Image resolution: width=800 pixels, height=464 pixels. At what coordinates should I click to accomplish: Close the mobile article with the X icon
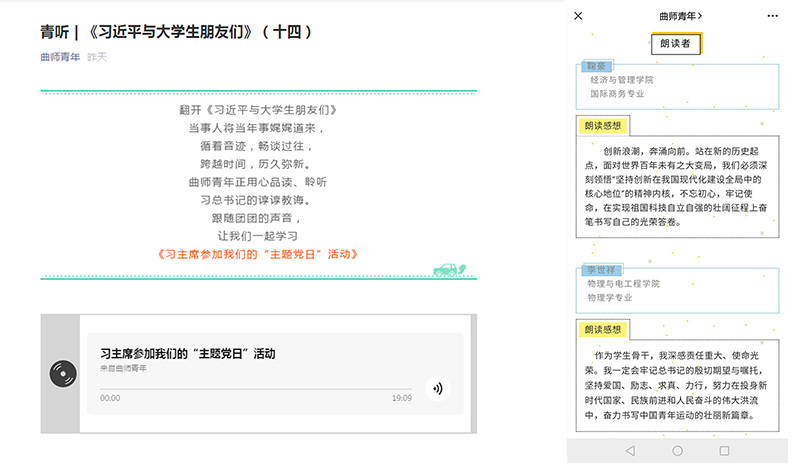578,16
